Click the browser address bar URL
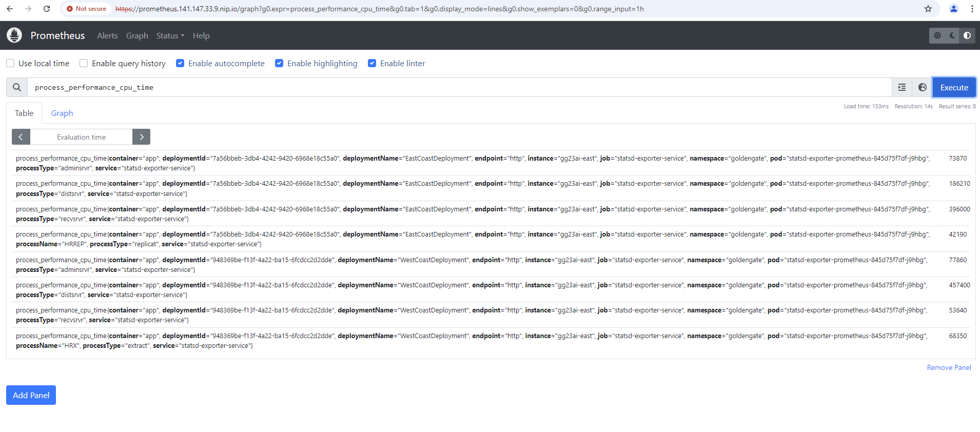This screenshot has height=432, width=980. click(x=380, y=9)
